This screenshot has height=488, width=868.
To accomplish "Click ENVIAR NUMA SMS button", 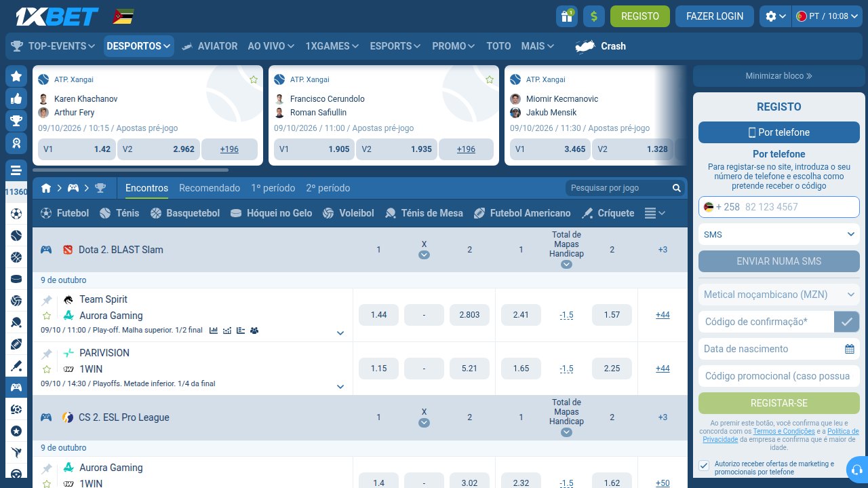I will point(779,261).
